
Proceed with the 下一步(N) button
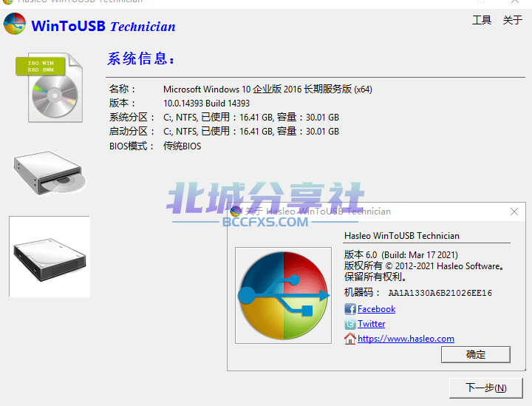click(486, 388)
